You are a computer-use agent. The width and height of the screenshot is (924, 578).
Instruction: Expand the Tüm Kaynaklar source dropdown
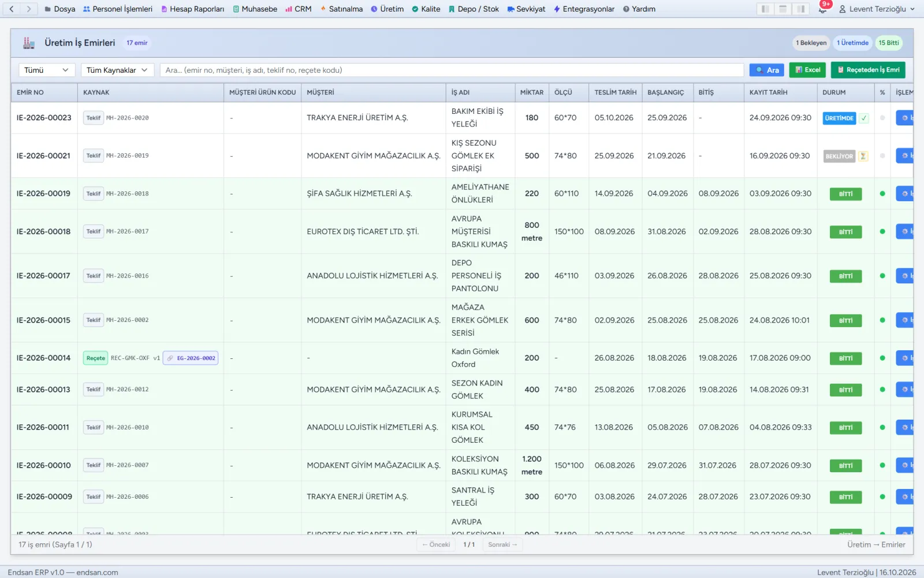click(117, 70)
